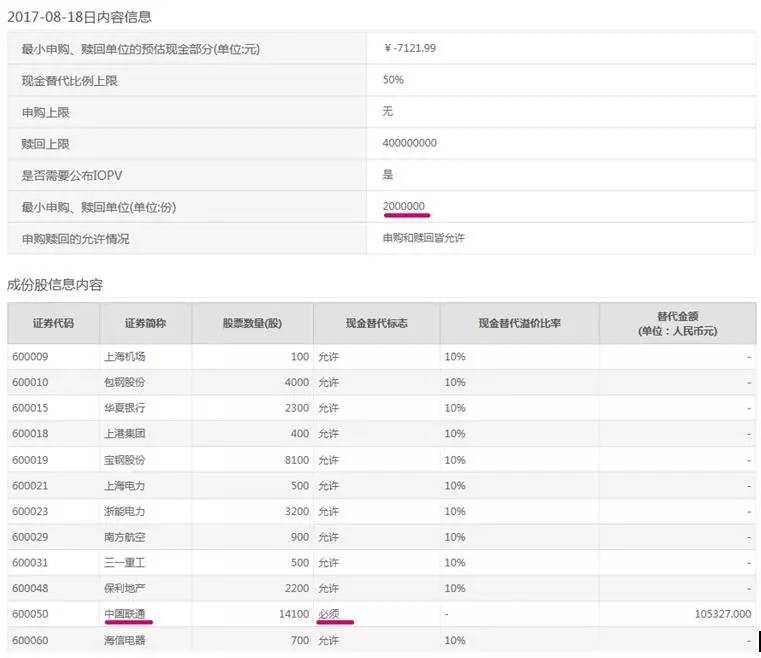
Task: Select stock code 600023
Action: [x=30, y=511]
